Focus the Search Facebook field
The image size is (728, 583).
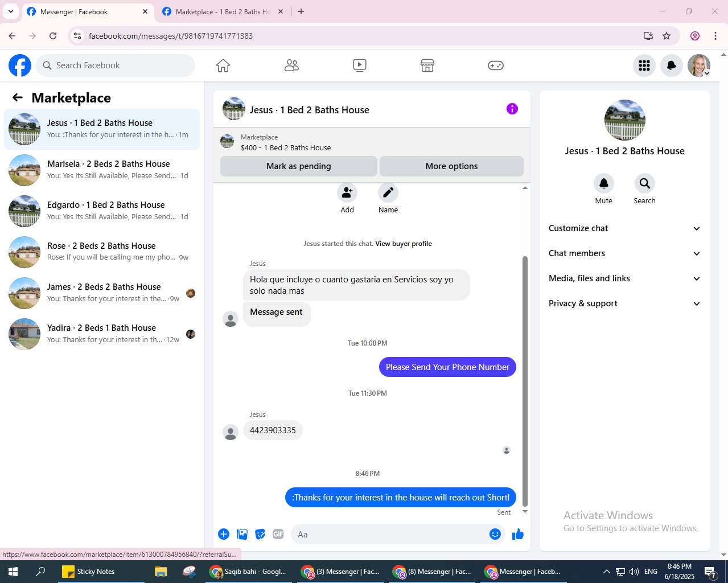pos(116,65)
